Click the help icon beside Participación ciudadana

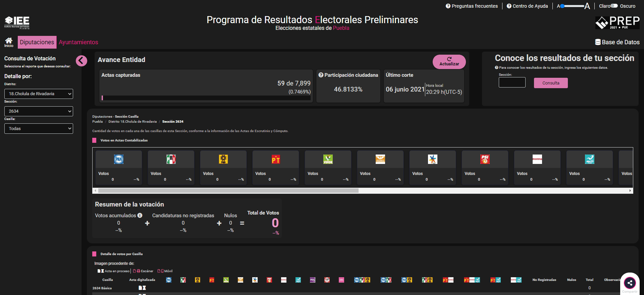(321, 75)
